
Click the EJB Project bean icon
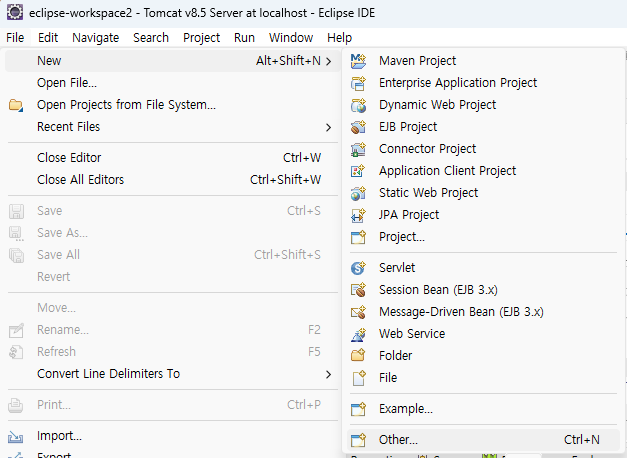[358, 127]
